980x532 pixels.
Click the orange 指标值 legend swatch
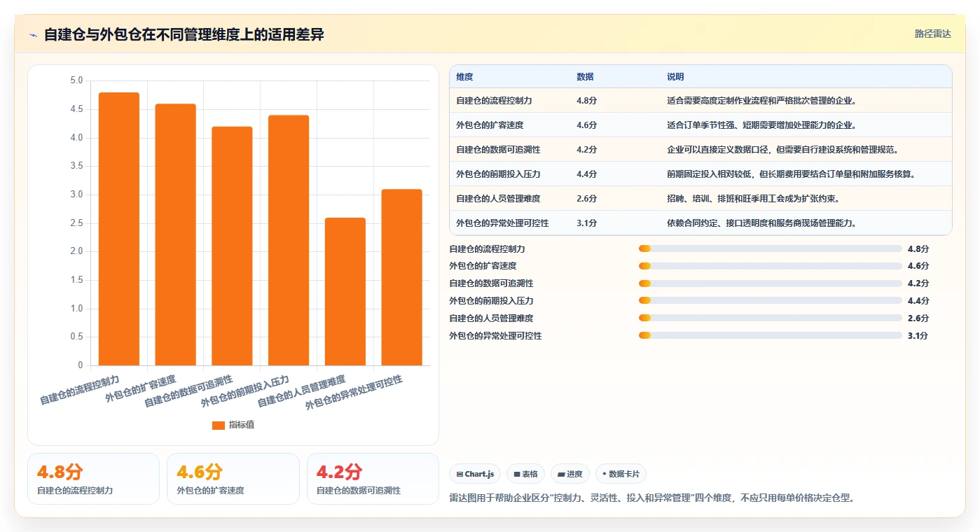[219, 425]
